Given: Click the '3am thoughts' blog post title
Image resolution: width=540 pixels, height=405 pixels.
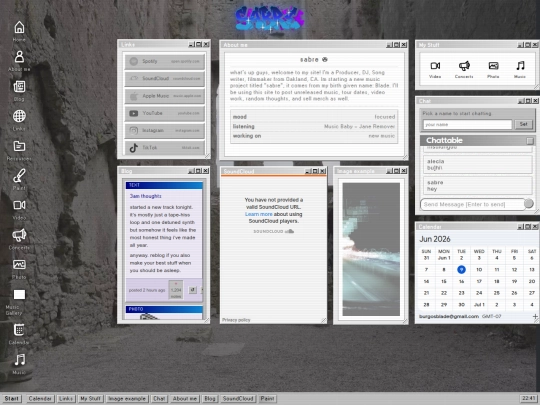Looking at the screenshot, I should point(145,196).
